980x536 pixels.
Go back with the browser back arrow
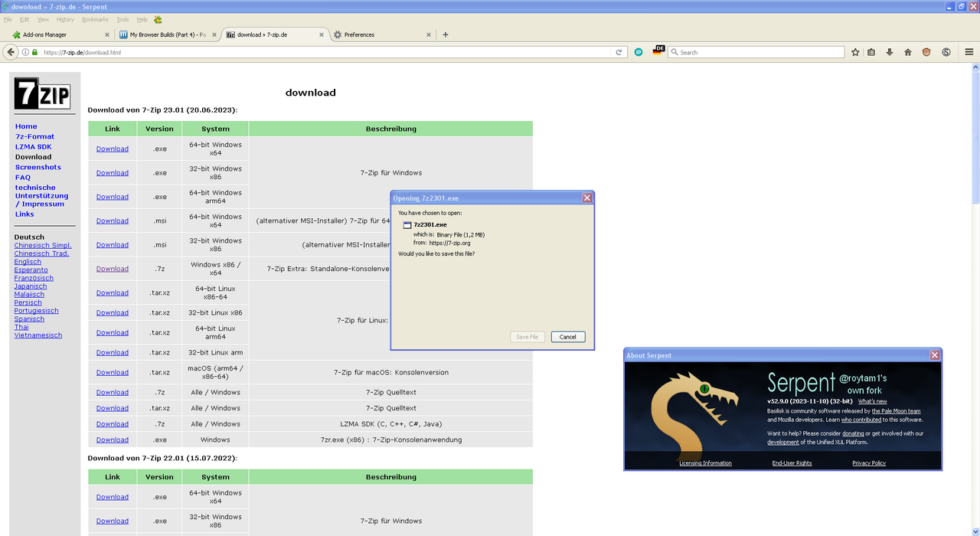[11, 52]
